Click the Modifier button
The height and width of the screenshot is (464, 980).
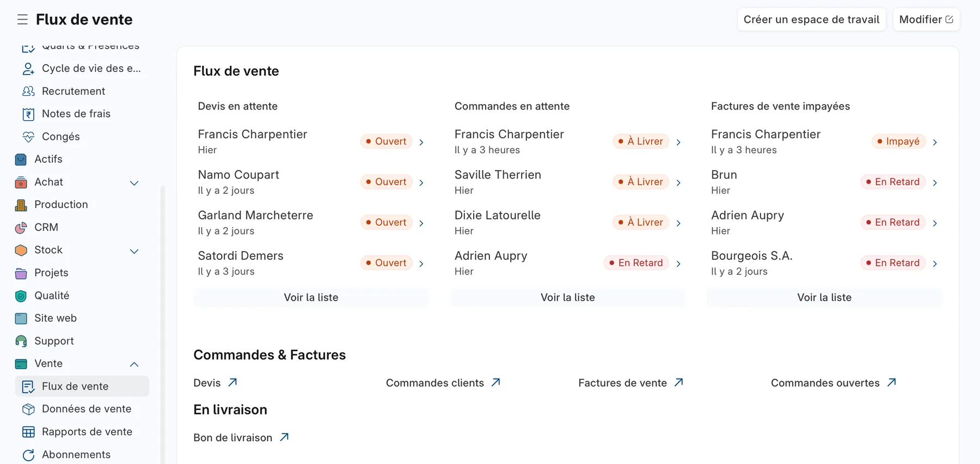pos(926,20)
